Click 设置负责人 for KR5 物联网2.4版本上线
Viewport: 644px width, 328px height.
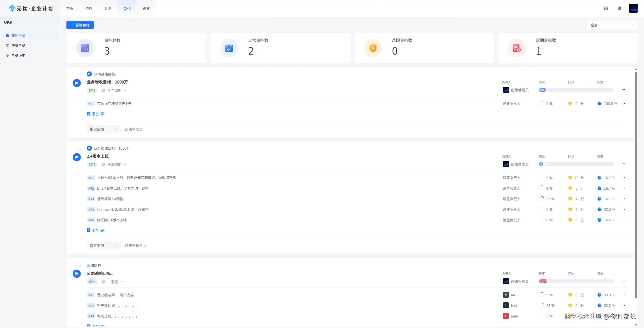tap(511, 220)
